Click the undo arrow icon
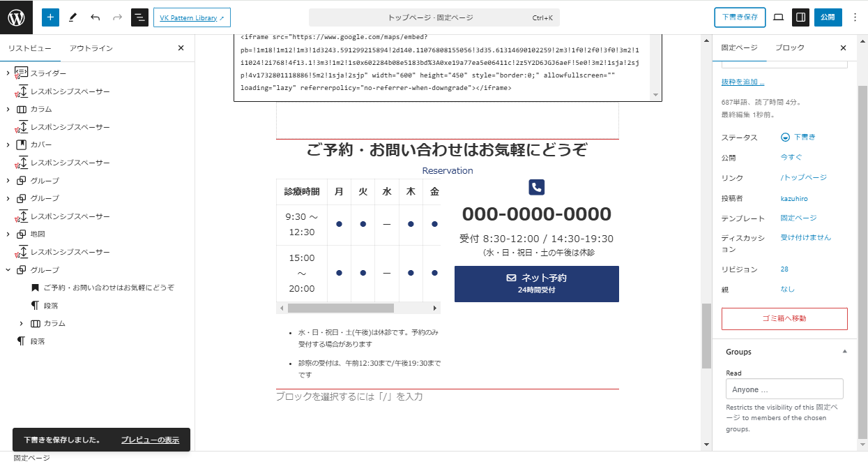The width and height of the screenshot is (868, 462). (x=96, y=17)
